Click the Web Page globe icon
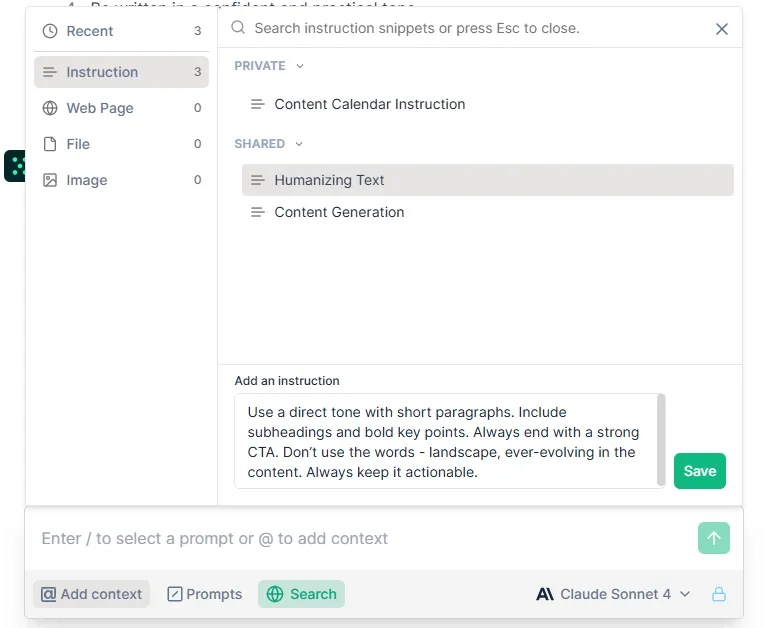 [50, 108]
